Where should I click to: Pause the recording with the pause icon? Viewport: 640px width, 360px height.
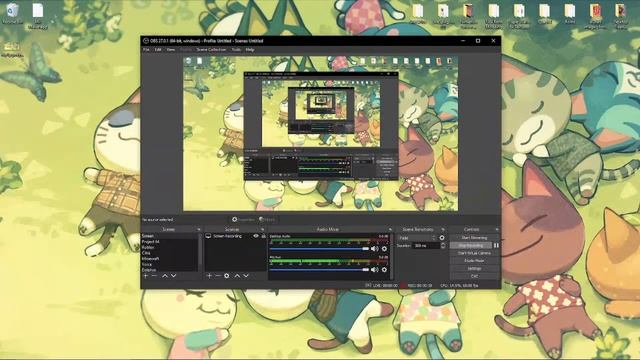pyautogui.click(x=496, y=245)
